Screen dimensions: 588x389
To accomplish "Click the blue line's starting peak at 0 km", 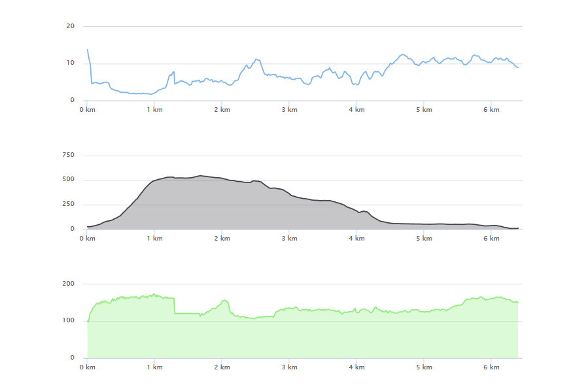I will (87, 50).
